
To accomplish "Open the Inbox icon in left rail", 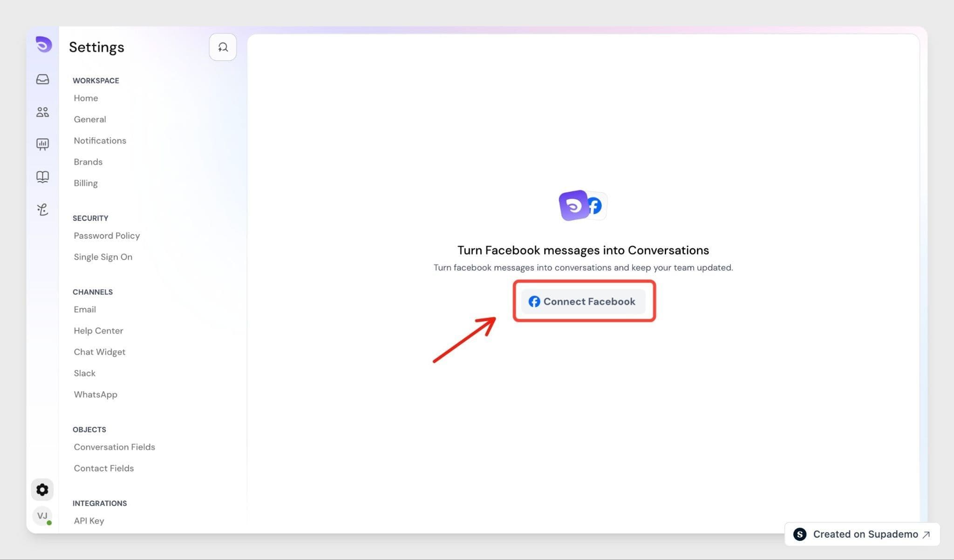I will coord(42,79).
